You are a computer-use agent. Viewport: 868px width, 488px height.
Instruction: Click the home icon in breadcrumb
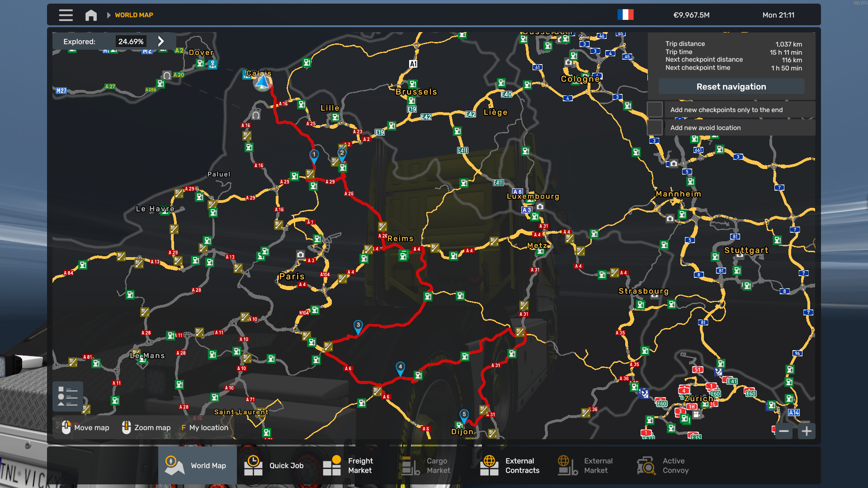pyautogui.click(x=91, y=15)
